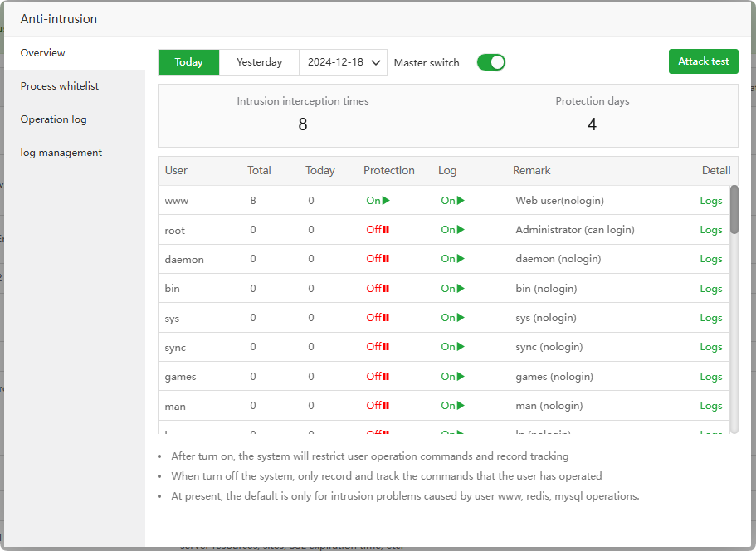Click the red pause icon in man Protection
The height and width of the screenshot is (551, 756).
pyautogui.click(x=386, y=406)
